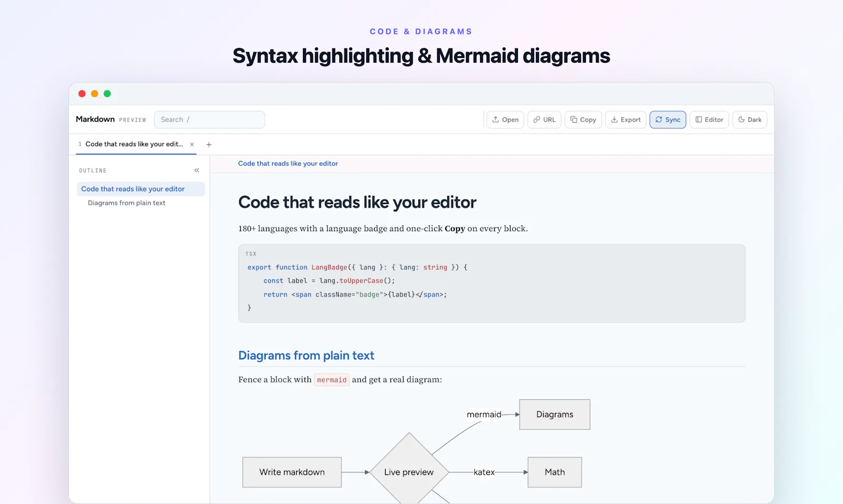
Task: Click the TSX language badge
Action: (251, 254)
